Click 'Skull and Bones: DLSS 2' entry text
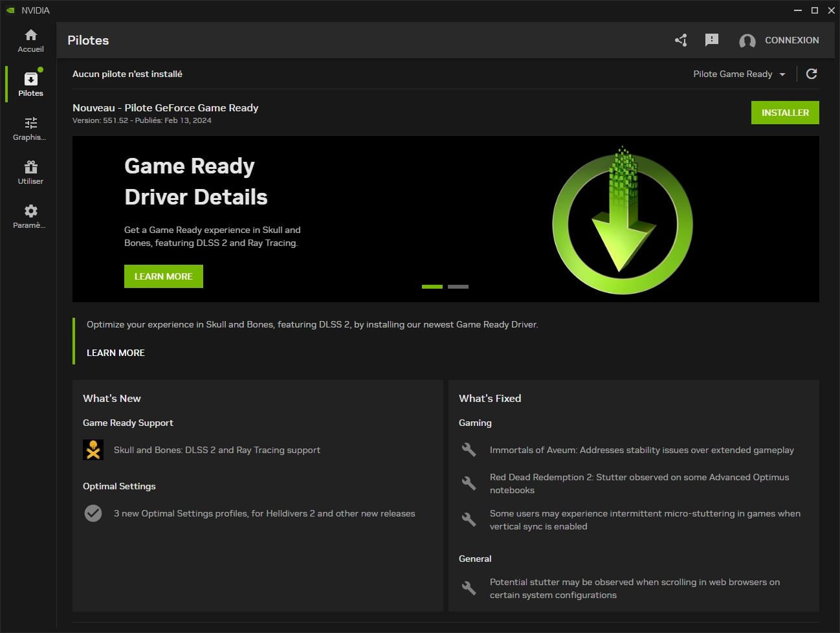The width and height of the screenshot is (840, 633). 217,450
